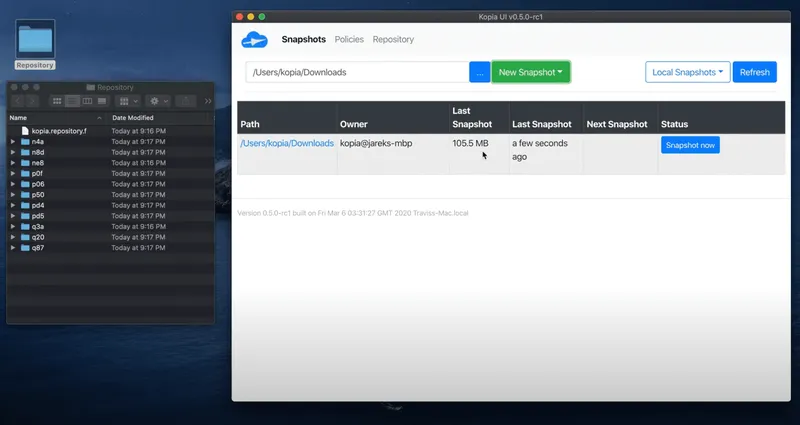Select the p06 folder icon
Viewport: 800px width, 425px height.
click(26, 184)
